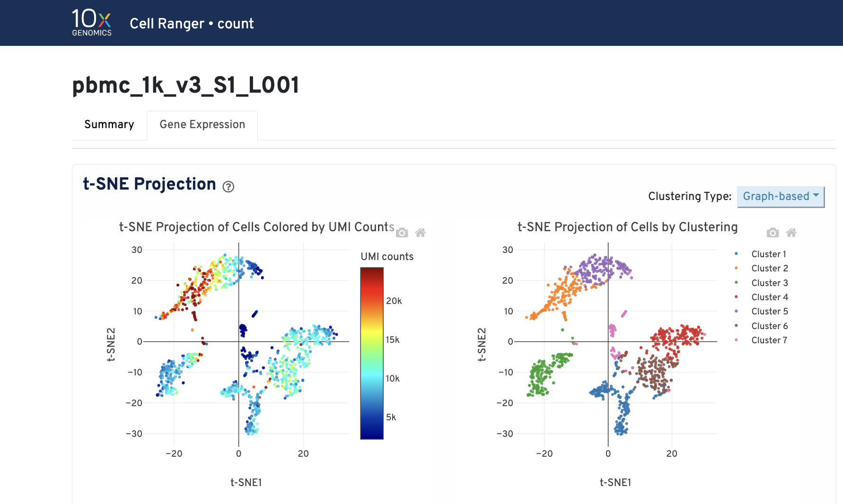The width and height of the screenshot is (843, 504).
Task: Click the sample title pbmc_1k_v3_S1_L001
Action: coord(186,86)
